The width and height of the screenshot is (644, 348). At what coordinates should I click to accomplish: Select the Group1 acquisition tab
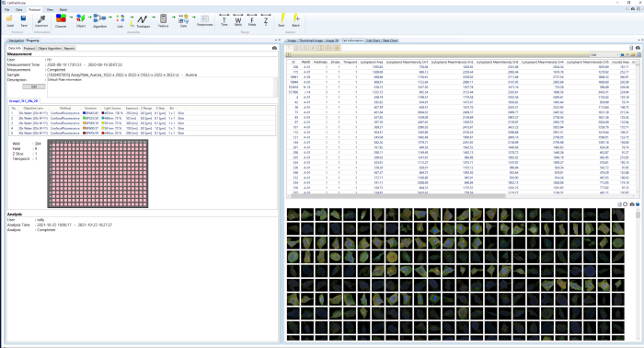point(24,100)
